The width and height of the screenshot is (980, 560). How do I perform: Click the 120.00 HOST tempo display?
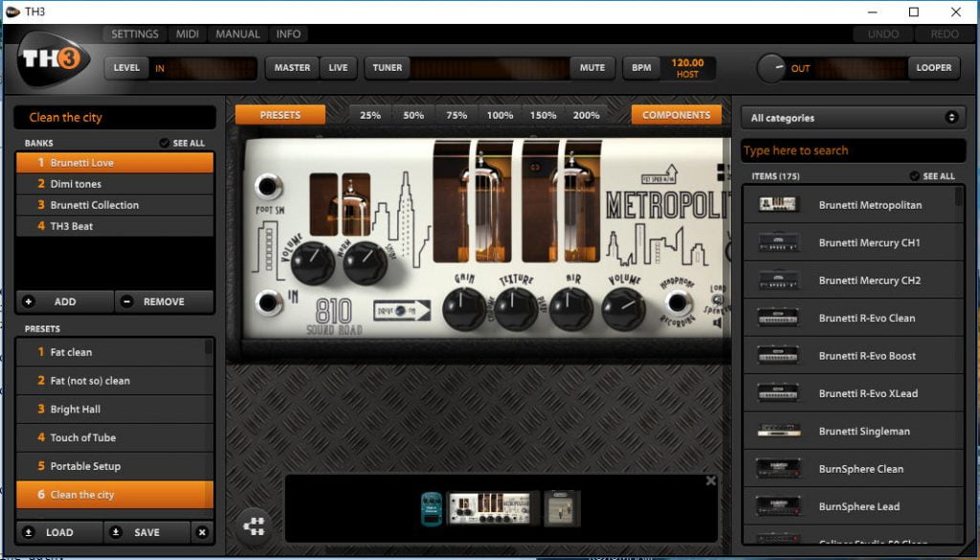(x=687, y=68)
